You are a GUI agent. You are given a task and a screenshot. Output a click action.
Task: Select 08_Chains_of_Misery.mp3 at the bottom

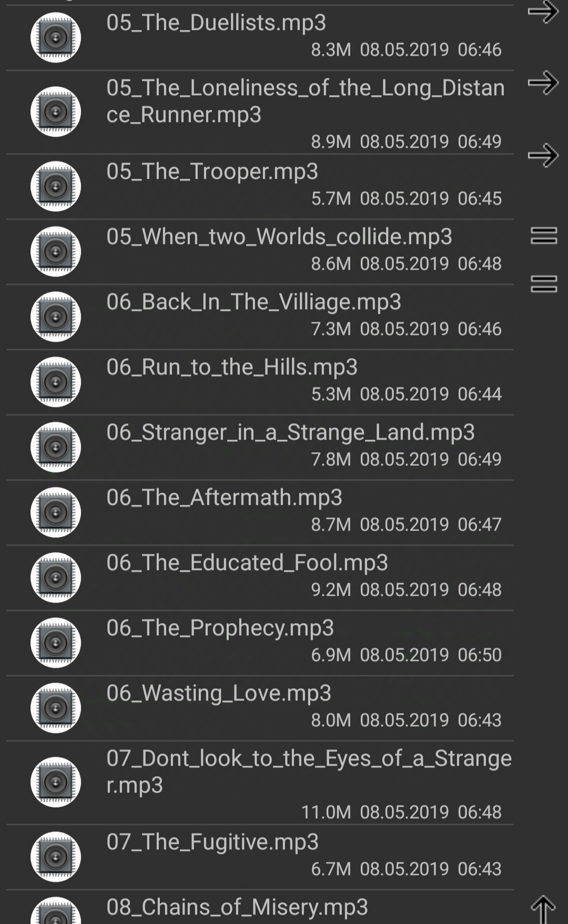click(x=260, y=908)
